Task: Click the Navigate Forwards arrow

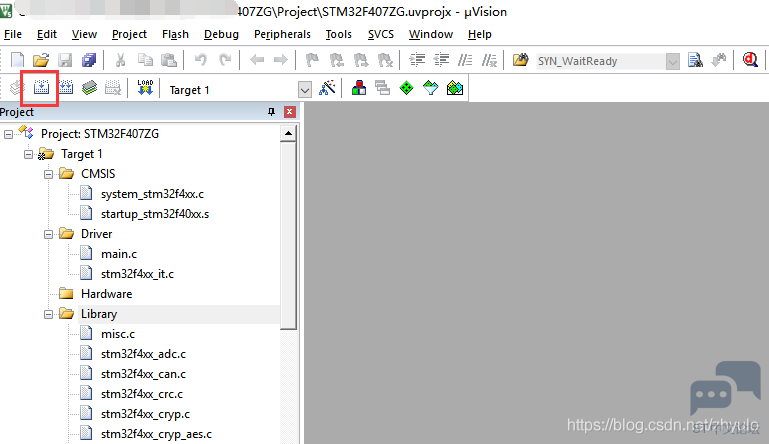Action: point(281,60)
